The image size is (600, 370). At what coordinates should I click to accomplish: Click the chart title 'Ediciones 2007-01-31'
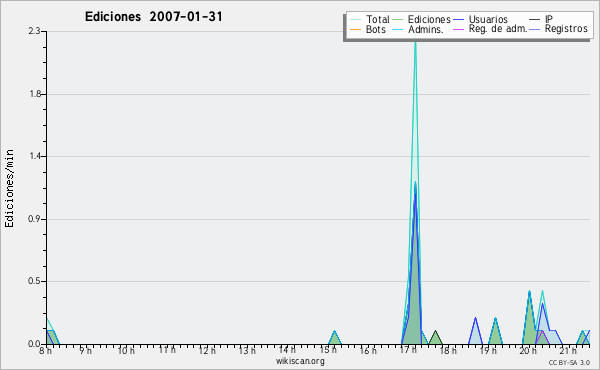[153, 17]
